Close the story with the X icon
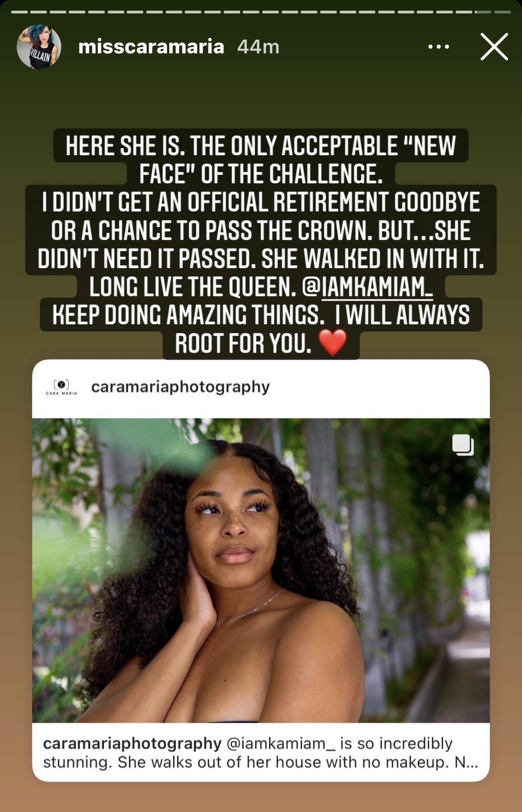The width and height of the screenshot is (522, 812). point(494,46)
